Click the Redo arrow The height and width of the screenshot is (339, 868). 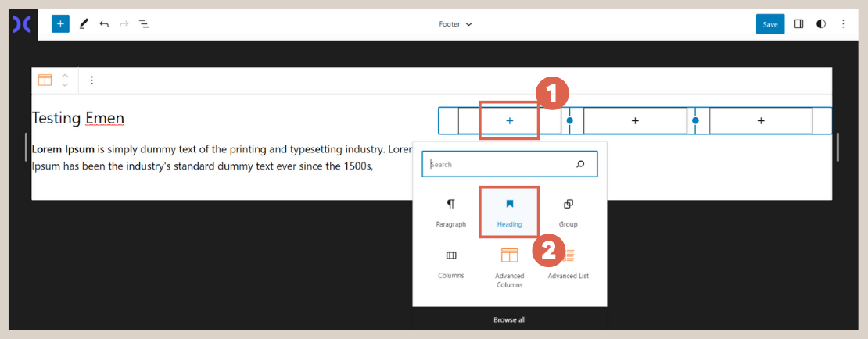(124, 24)
